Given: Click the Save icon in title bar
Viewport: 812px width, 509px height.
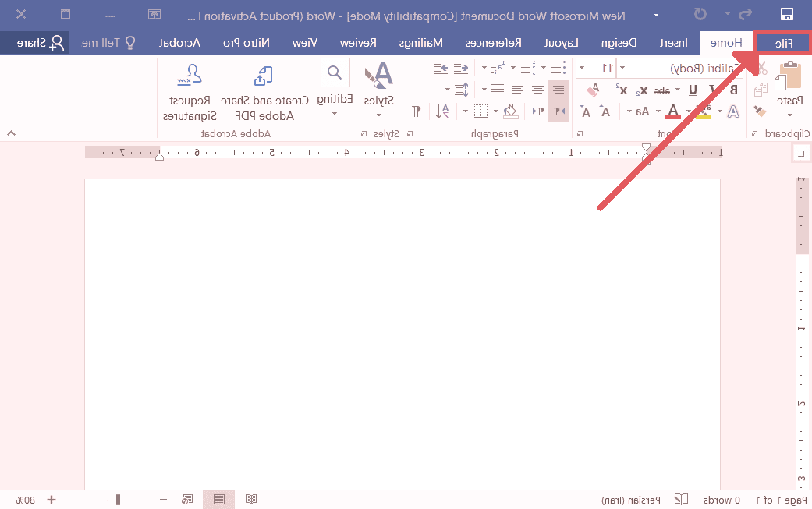Looking at the screenshot, I should coord(788,14).
